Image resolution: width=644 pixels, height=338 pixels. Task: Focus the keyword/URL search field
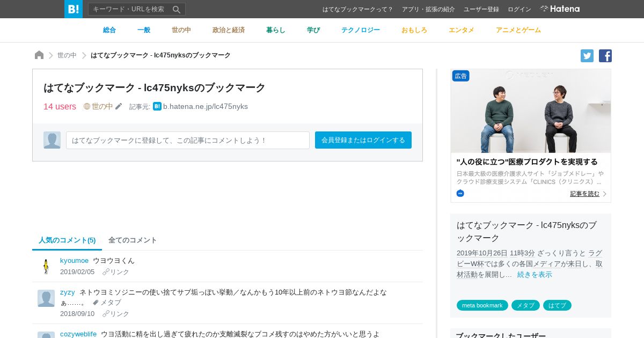click(130, 9)
